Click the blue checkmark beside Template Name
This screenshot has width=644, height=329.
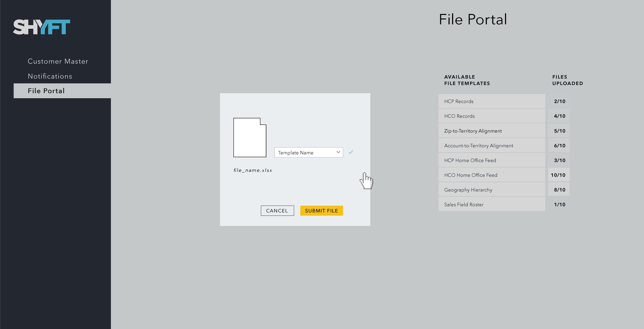click(351, 152)
